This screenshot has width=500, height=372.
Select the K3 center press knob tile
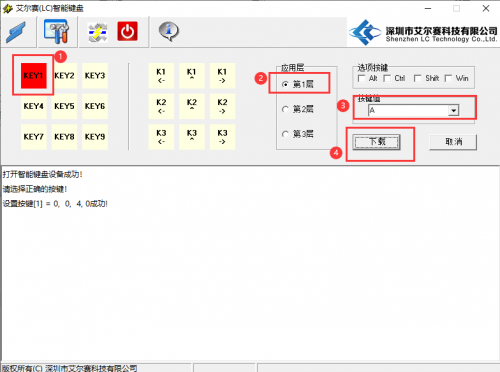point(192,137)
